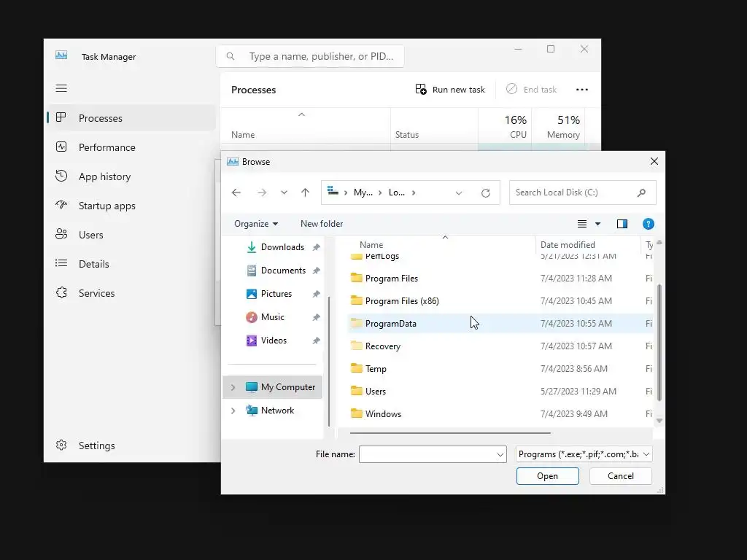Screen dimensions: 747x560
Task: Select Network in navigation pane
Action: 277,411
